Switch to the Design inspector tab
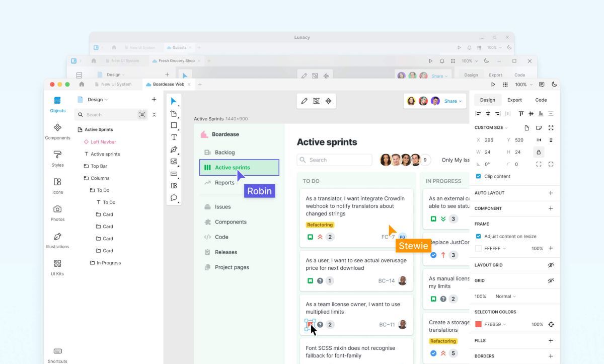This screenshot has height=364, width=604. [x=487, y=100]
